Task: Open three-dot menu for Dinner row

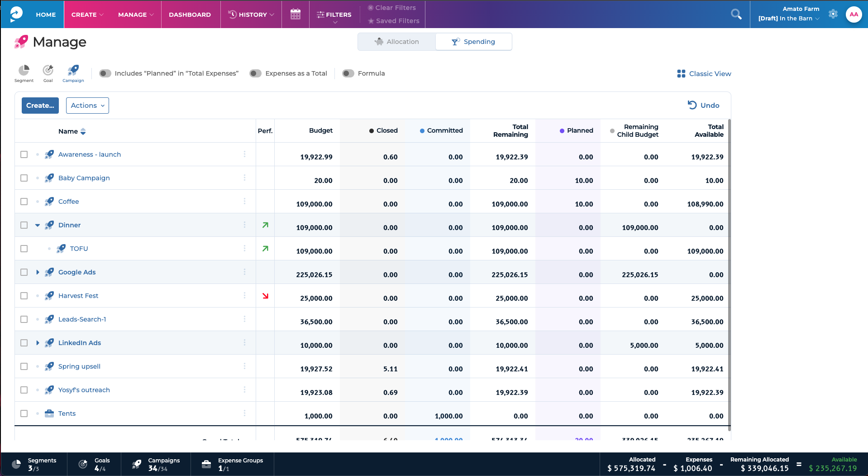Action: coord(244,225)
